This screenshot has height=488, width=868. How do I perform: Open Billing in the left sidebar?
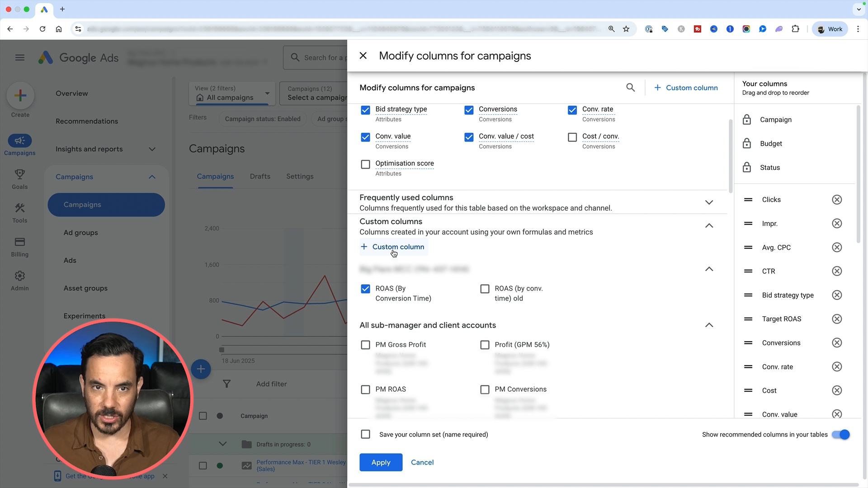(19, 247)
